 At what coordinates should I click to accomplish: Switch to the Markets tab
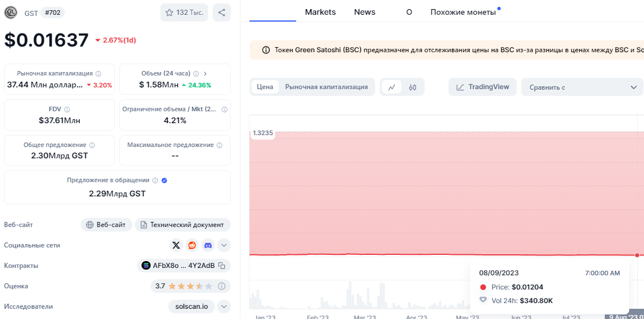[x=320, y=12]
